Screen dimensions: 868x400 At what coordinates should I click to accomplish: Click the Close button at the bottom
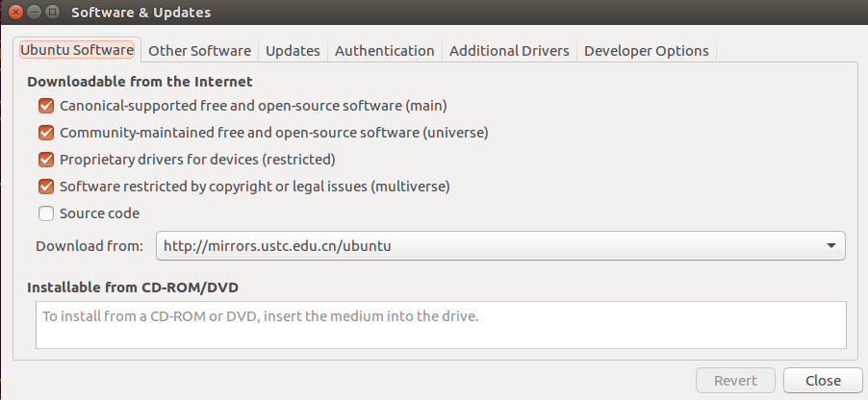[x=823, y=381]
